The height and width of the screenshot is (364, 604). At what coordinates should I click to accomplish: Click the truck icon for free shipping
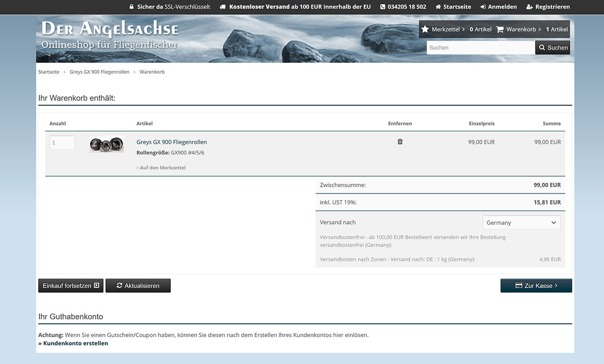pyautogui.click(x=222, y=7)
